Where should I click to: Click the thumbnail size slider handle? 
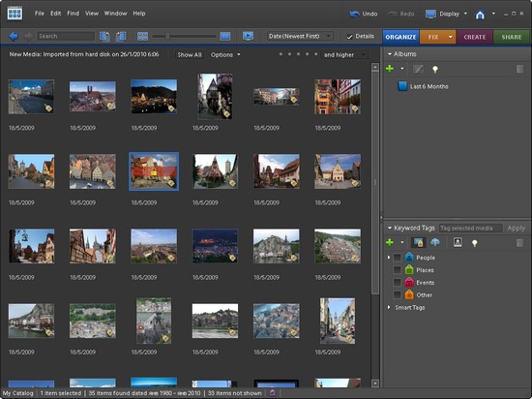pyautogui.click(x=167, y=36)
